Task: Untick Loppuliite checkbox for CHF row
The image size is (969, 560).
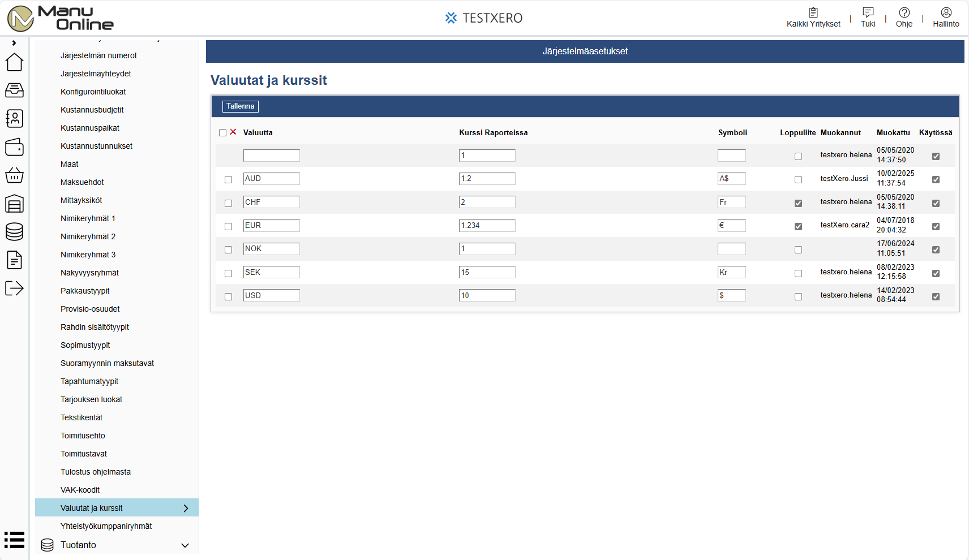Action: click(x=798, y=203)
